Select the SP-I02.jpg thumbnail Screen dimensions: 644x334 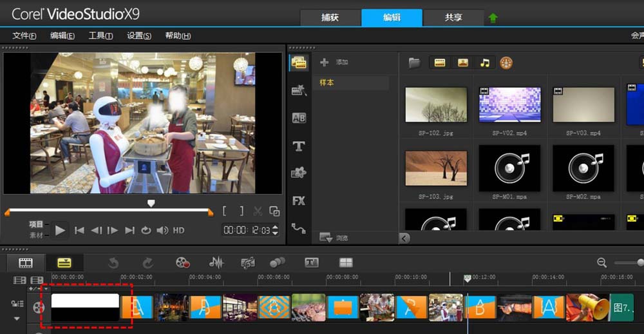point(436,104)
